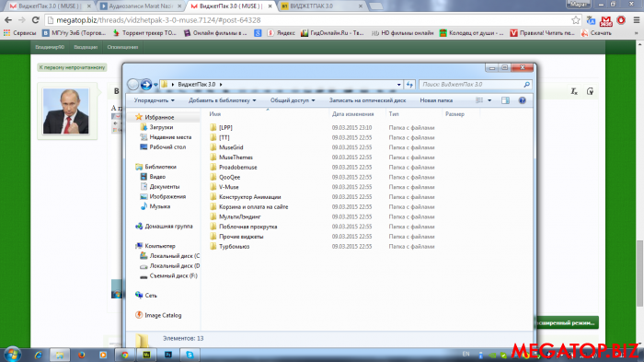Select Рабочий стол in navigation pane
This screenshot has height=362, width=644.
click(x=167, y=146)
